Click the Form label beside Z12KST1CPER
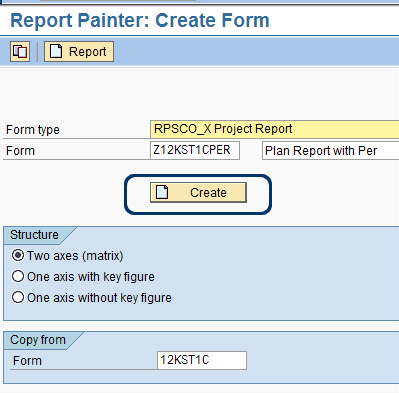This screenshot has width=399, height=393. click(20, 151)
